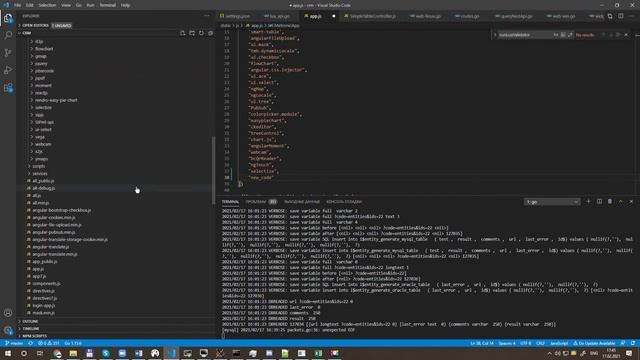This screenshot has width=640, height=360.
Task: Open the Extensions view
Action: tap(8, 88)
